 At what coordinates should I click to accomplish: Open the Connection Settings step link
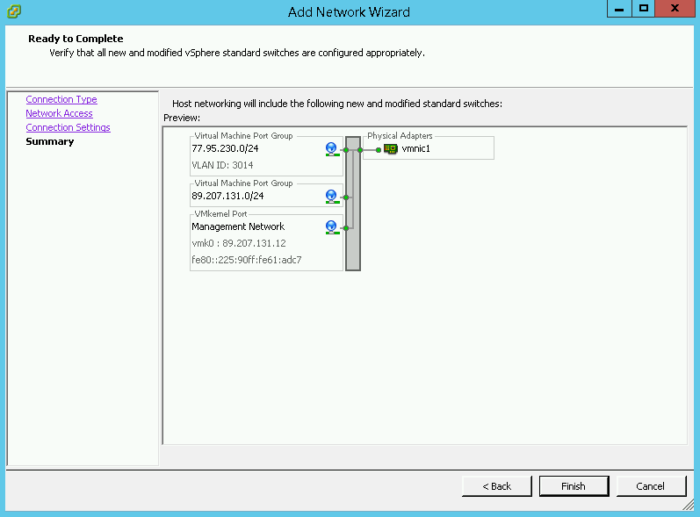[x=68, y=127]
